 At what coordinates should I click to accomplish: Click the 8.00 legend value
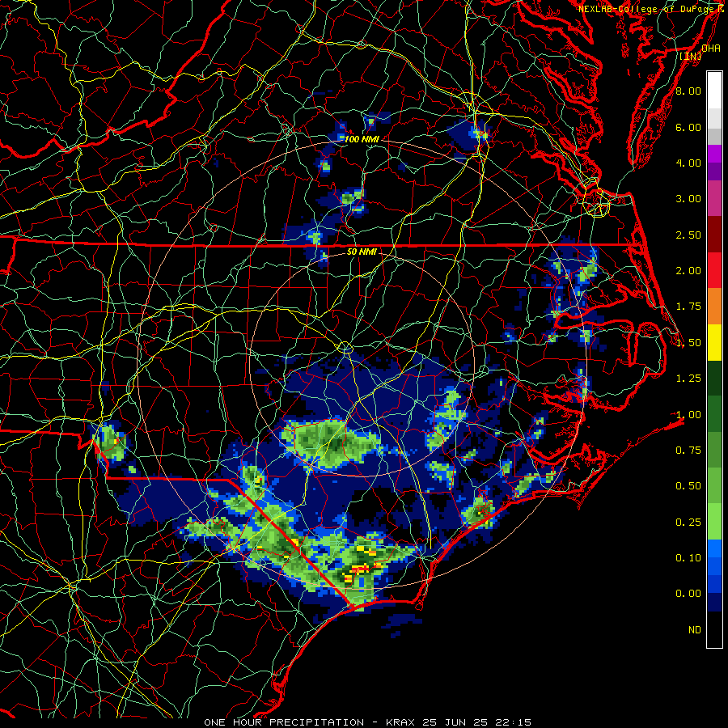(x=688, y=91)
